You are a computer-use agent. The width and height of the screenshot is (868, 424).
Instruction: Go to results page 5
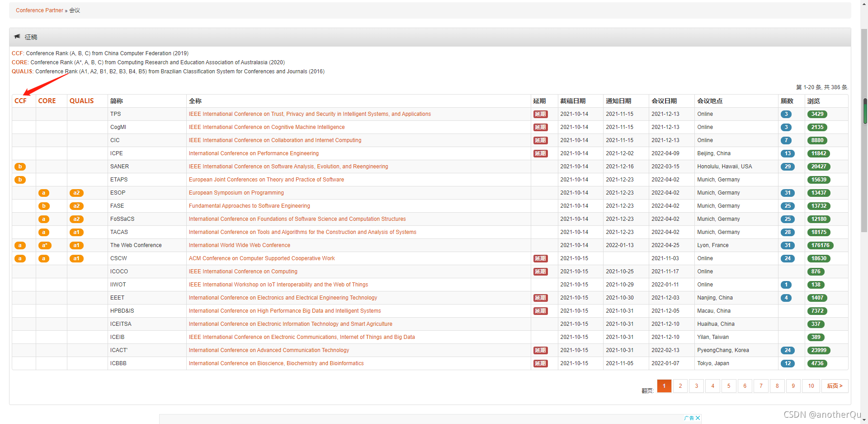(729, 386)
